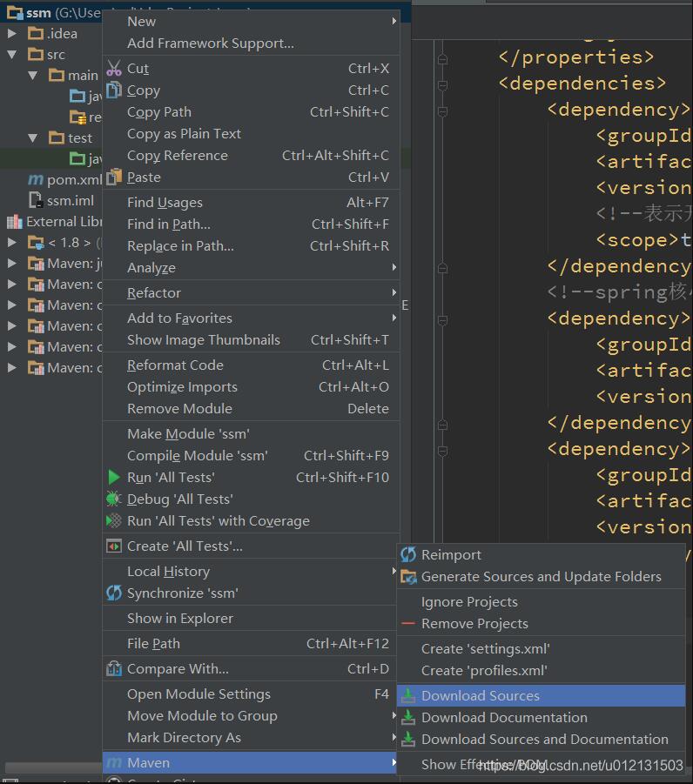Select Open Module Settings
Viewport: 693px width, 784px height.
tap(198, 694)
